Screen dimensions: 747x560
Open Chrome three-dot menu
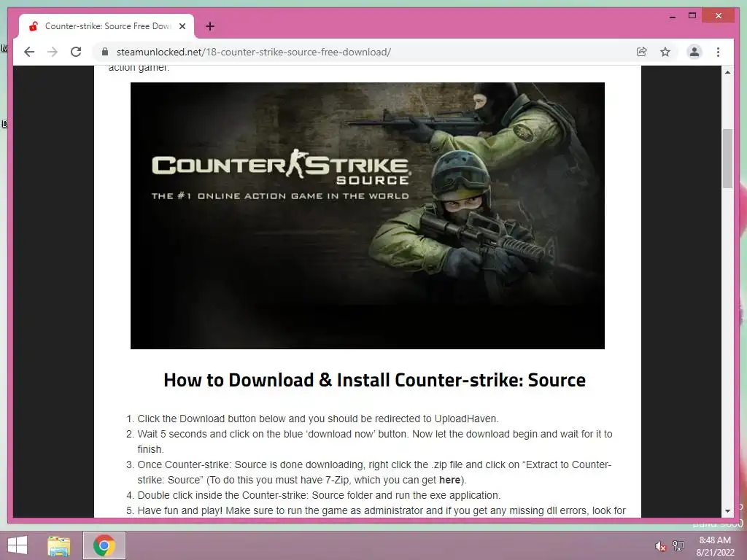[718, 52]
